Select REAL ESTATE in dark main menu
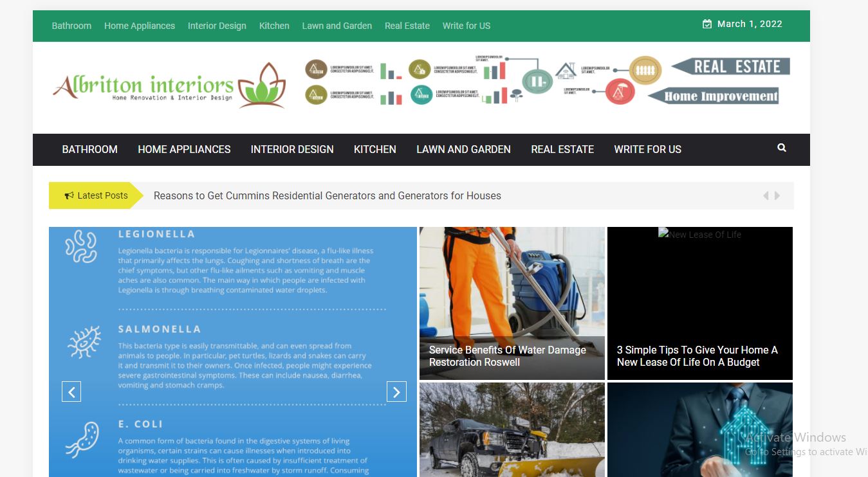Screen dimensions: 868x477 click(562, 149)
